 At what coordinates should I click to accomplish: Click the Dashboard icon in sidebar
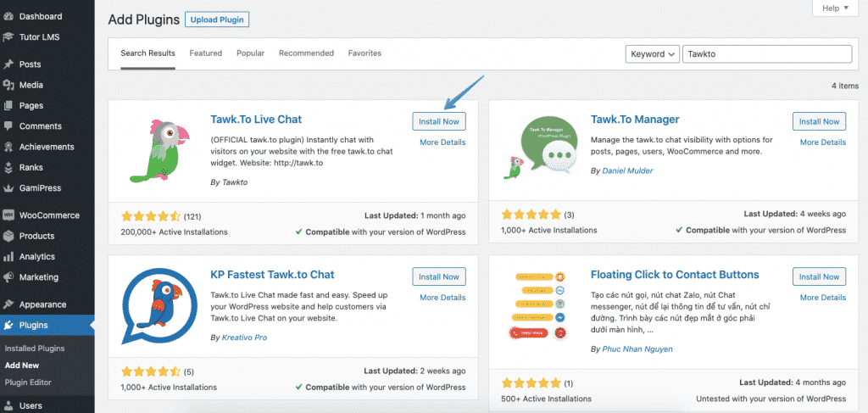[x=8, y=16]
